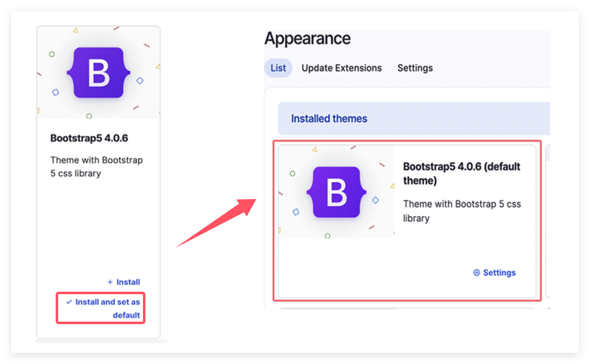This screenshot has width=590, height=364.
Task: Open the Update Extensions tab
Action: coord(341,68)
